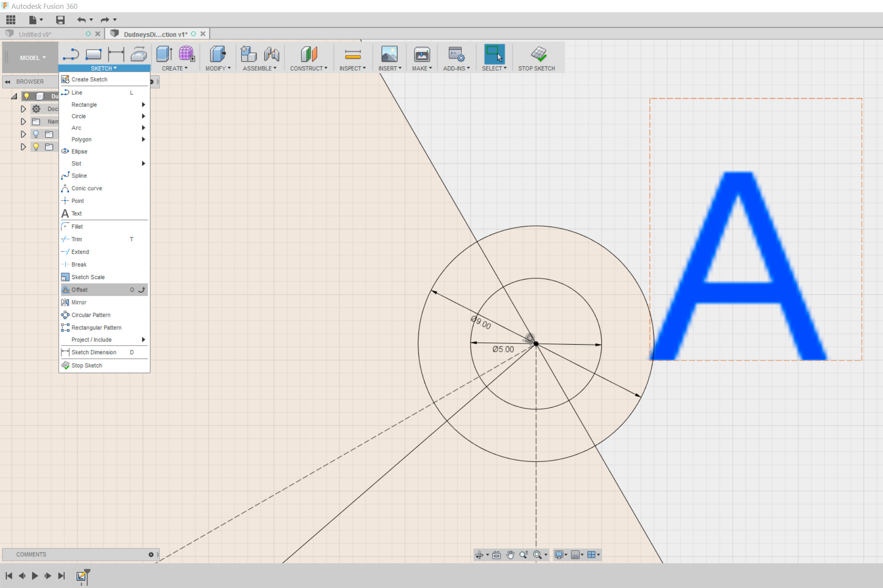Click the sketch feature in the timeline
The height and width of the screenshot is (588, 883).
click(81, 576)
